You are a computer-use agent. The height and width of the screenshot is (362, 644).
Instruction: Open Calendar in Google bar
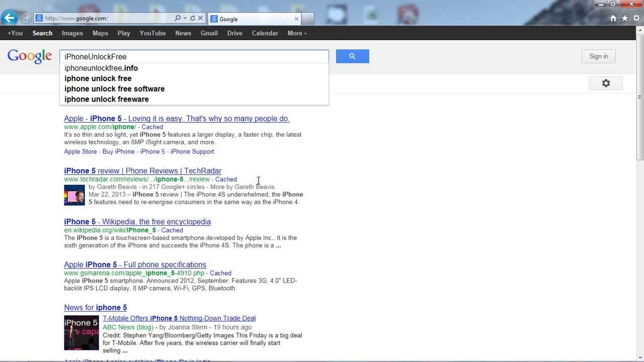tap(265, 33)
